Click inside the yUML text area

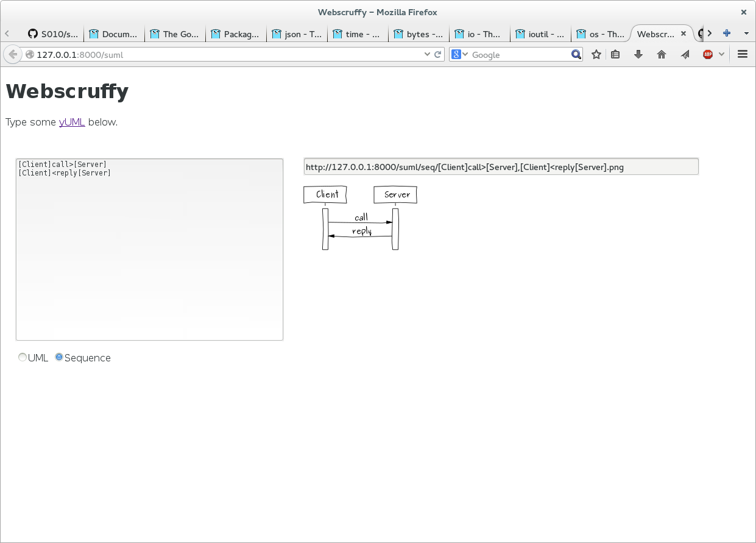149,249
